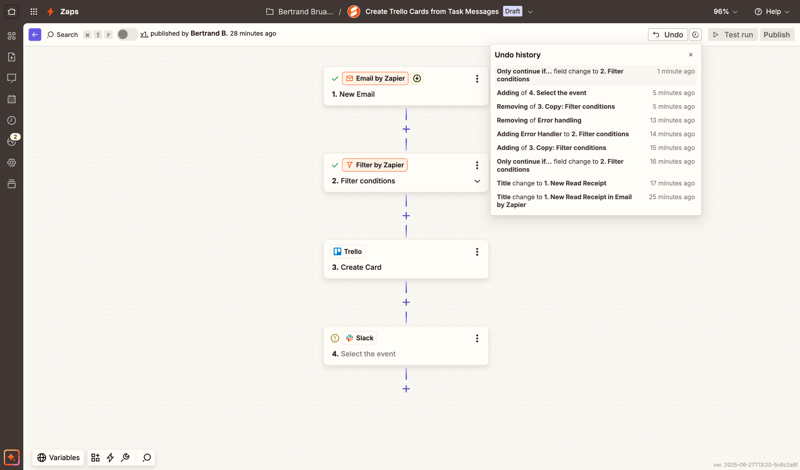Screen dimensions: 800x470
Task: Open the 96% zoom level dropdown
Action: pyautogui.click(x=725, y=11)
